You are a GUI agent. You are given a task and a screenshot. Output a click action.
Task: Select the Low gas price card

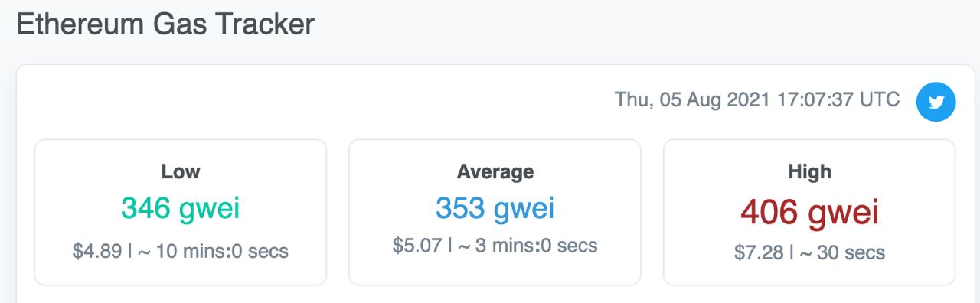[x=181, y=212]
